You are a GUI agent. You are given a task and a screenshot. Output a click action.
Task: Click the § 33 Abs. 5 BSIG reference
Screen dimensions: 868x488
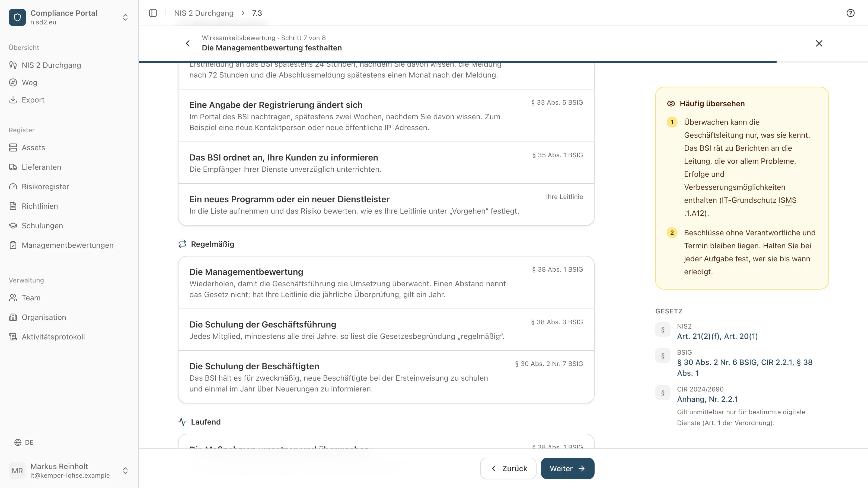pyautogui.click(x=557, y=102)
